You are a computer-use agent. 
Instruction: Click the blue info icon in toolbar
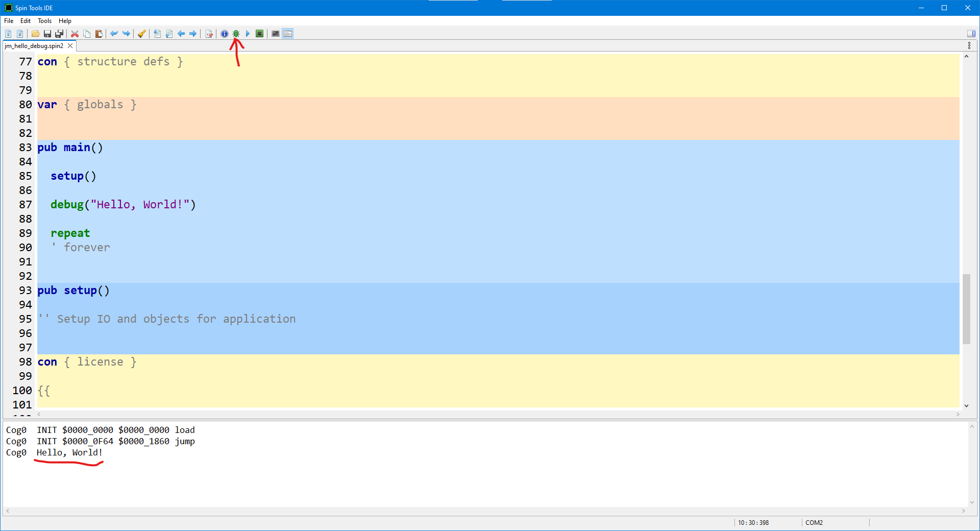[x=224, y=34]
